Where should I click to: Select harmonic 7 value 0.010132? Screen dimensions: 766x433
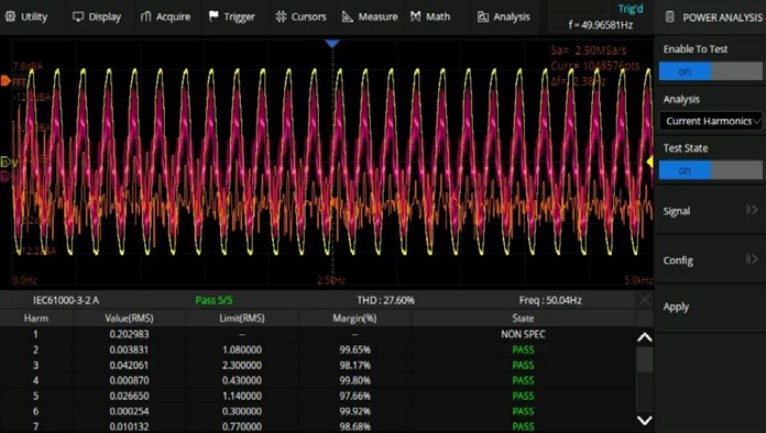(x=129, y=427)
